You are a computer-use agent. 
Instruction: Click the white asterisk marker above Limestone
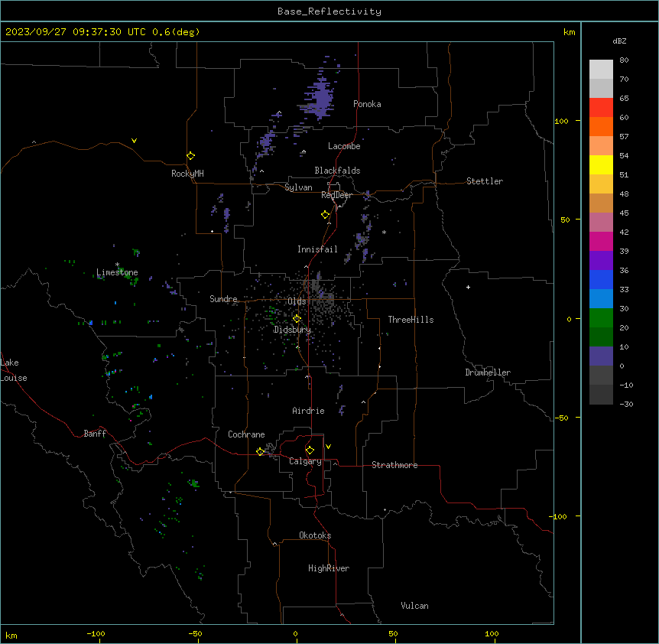[117, 265]
